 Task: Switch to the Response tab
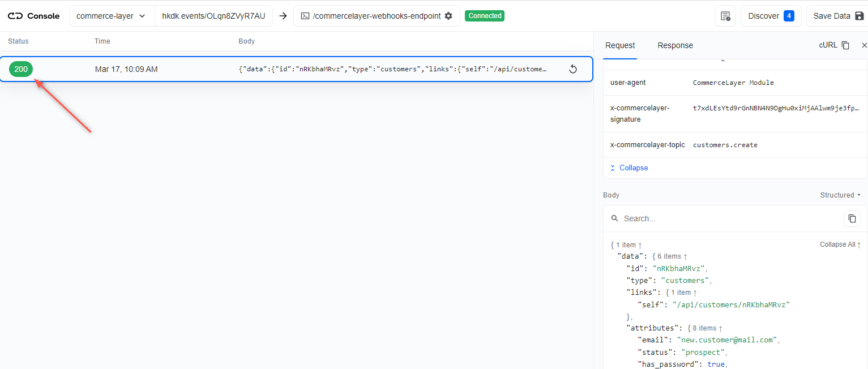pyautogui.click(x=675, y=45)
